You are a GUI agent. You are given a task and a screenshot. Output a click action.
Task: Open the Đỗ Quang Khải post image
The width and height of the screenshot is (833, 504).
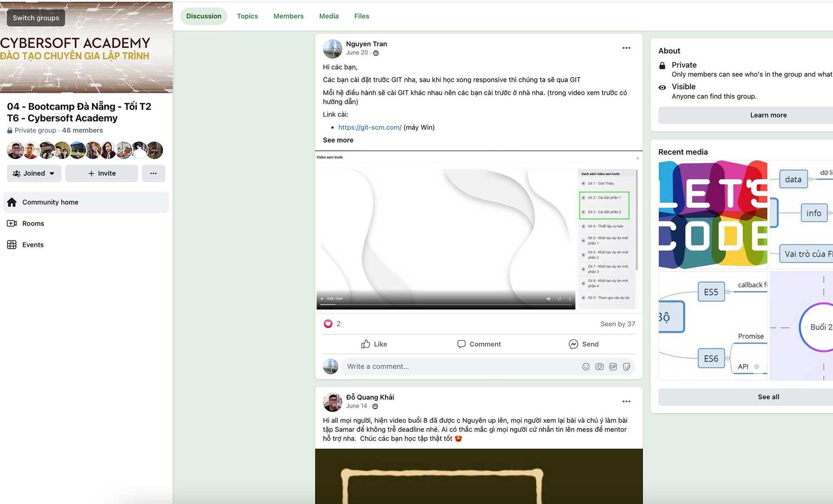point(479,476)
